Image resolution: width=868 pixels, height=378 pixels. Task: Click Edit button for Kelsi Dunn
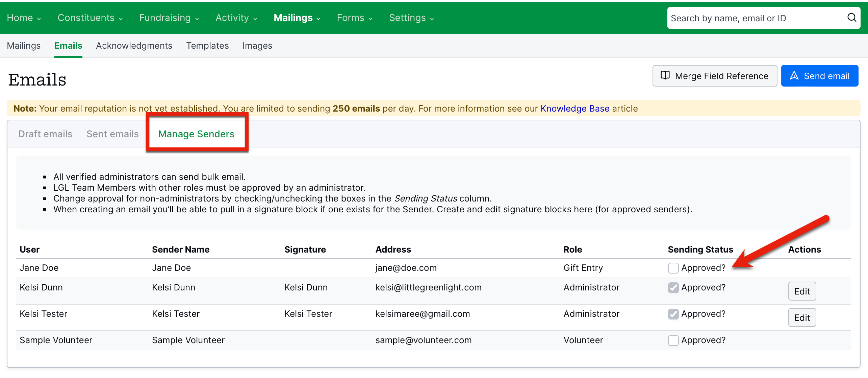click(802, 291)
